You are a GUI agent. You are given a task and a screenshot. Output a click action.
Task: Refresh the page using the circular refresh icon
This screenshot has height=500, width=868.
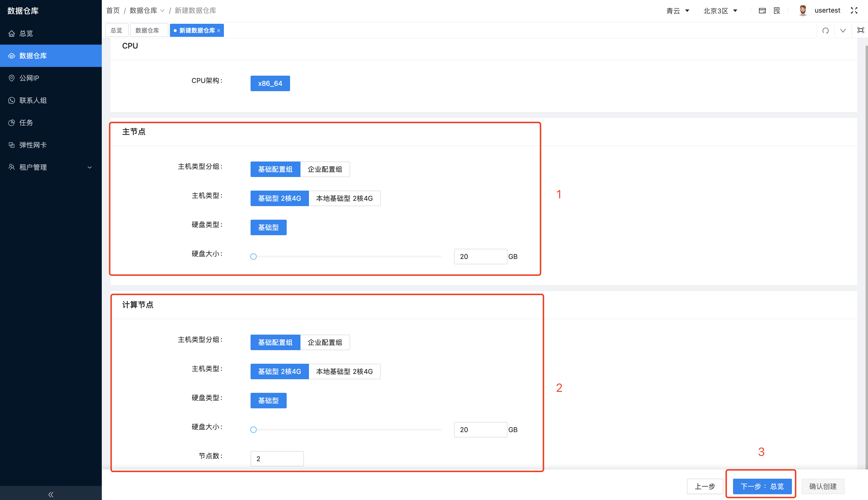coord(826,30)
